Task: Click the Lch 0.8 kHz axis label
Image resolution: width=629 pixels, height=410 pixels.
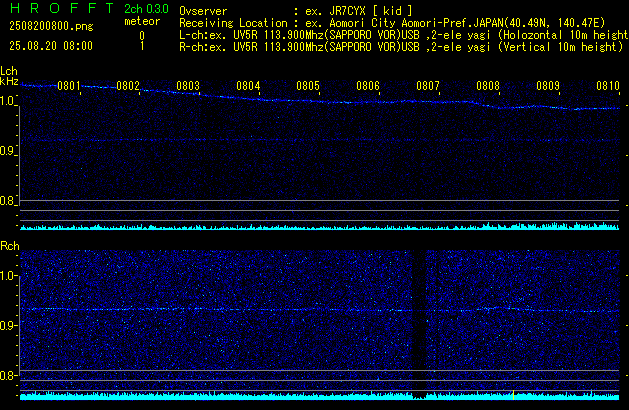Action: point(7,201)
